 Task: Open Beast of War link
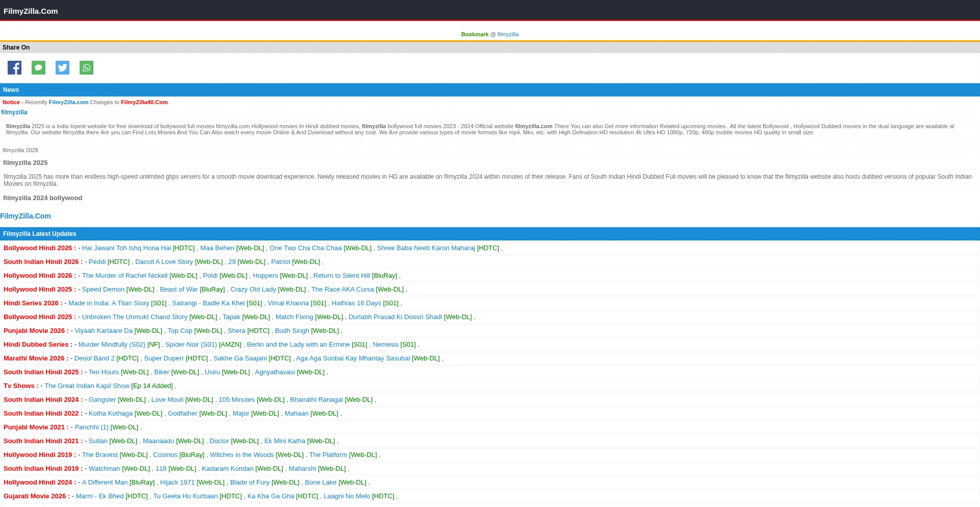pyautogui.click(x=179, y=289)
